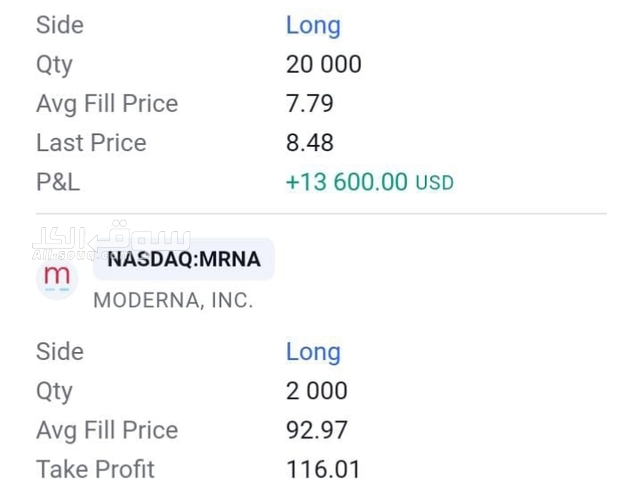Screen dimensions: 640x480
Task: Select Avg Fill Price label beside 92.97
Action: pyautogui.click(x=107, y=430)
